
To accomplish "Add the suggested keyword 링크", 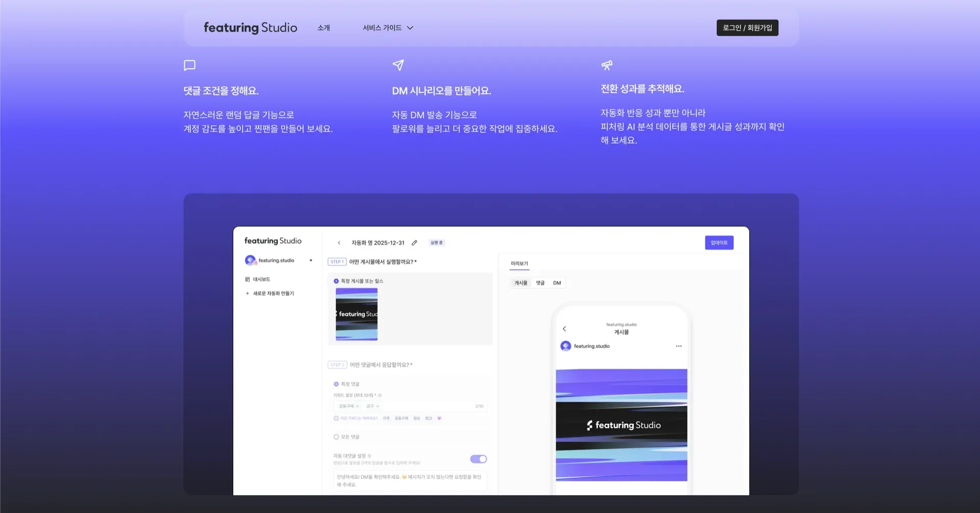I will (428, 418).
